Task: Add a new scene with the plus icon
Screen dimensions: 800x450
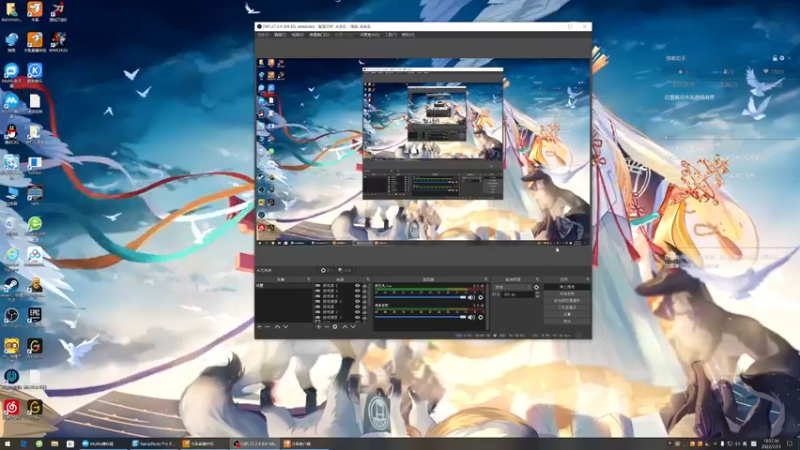Action: [259, 327]
